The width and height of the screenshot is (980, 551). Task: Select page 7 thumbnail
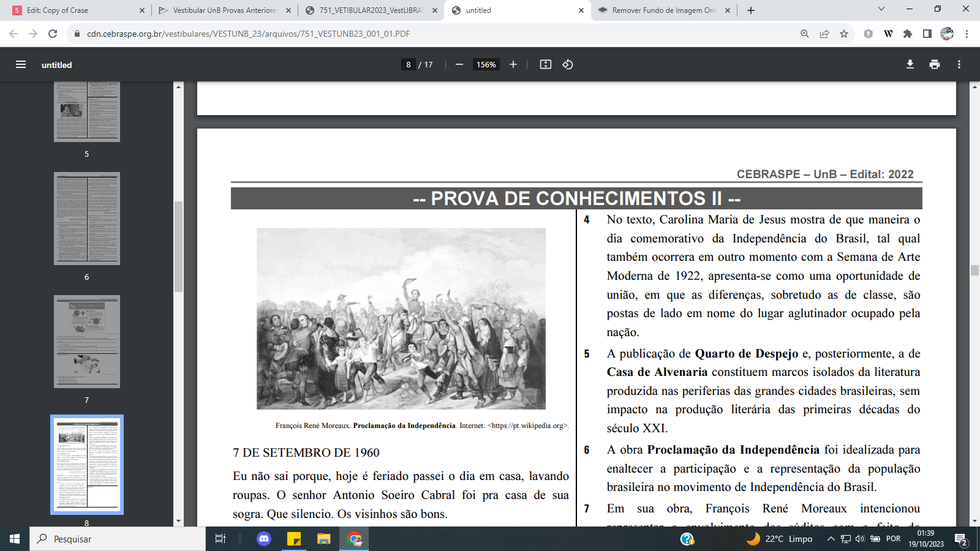click(x=87, y=342)
